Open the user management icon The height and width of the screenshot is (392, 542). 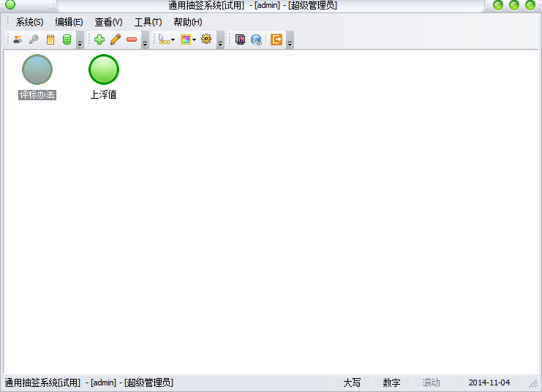tap(18, 39)
